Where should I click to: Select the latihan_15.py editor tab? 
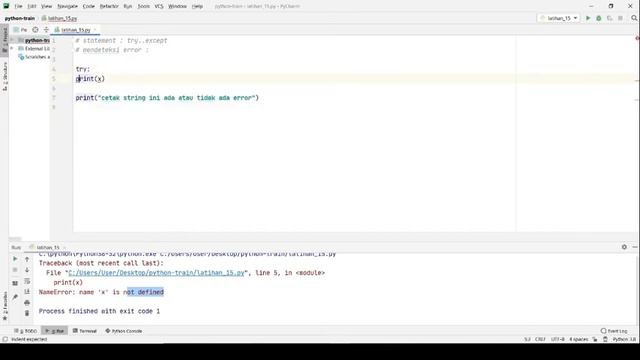tap(75, 30)
